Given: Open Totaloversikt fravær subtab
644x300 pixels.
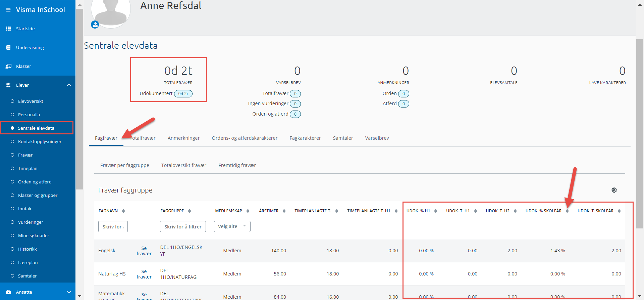Looking at the screenshot, I should (184, 165).
